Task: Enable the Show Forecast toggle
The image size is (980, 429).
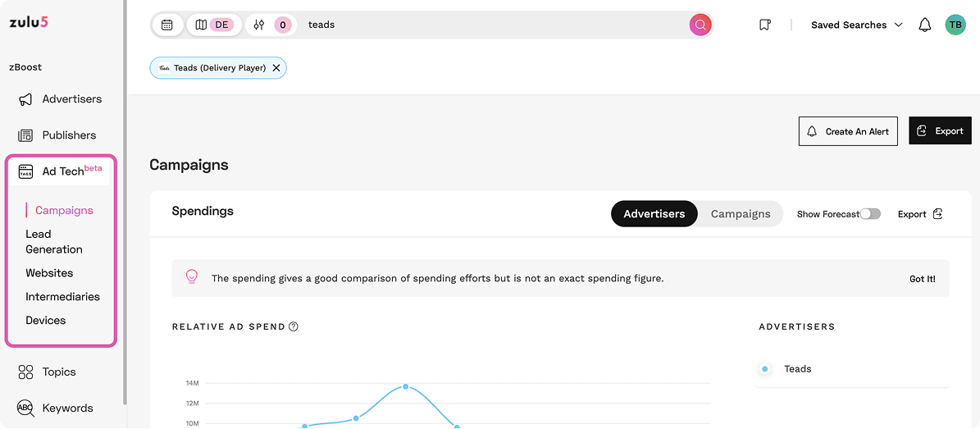Action: click(x=870, y=214)
